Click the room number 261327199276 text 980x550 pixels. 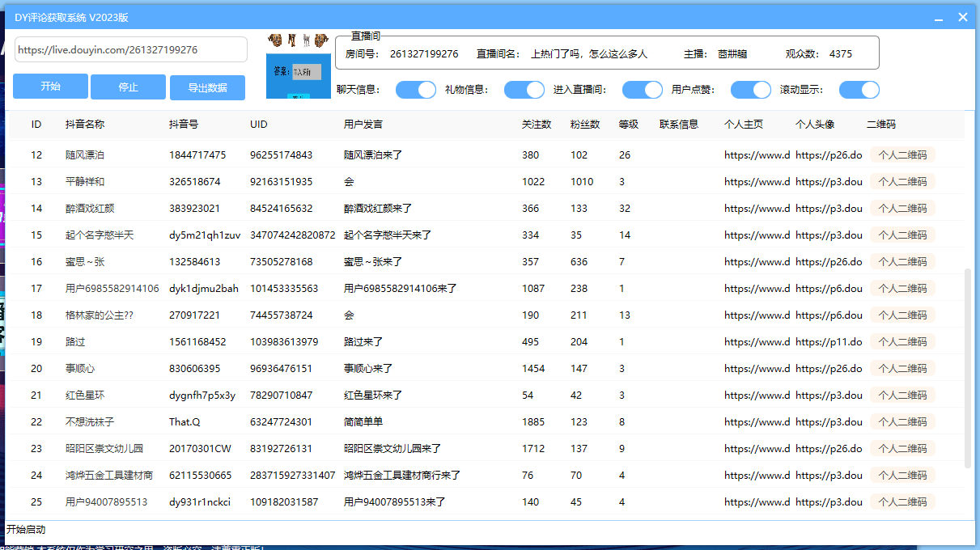point(424,54)
